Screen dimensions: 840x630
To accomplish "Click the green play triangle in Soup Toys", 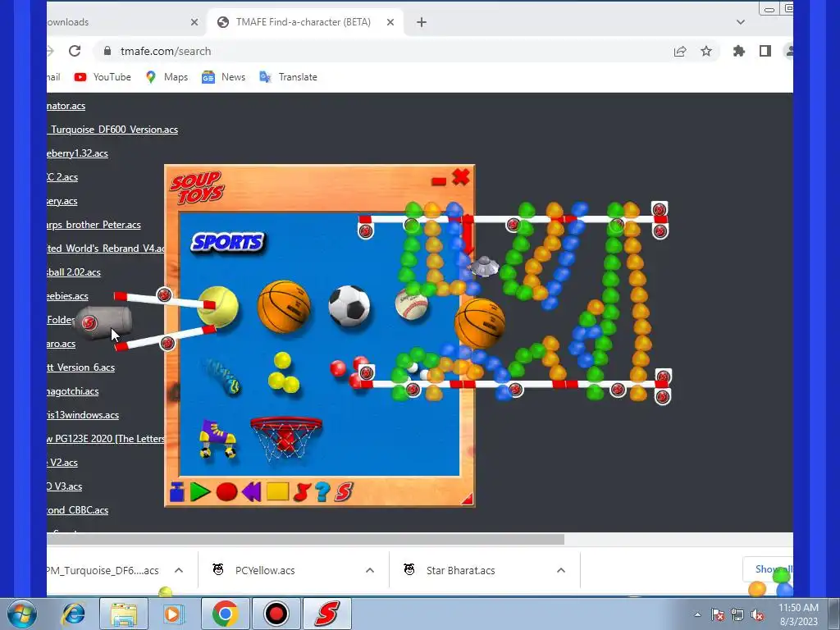I will coord(200,492).
